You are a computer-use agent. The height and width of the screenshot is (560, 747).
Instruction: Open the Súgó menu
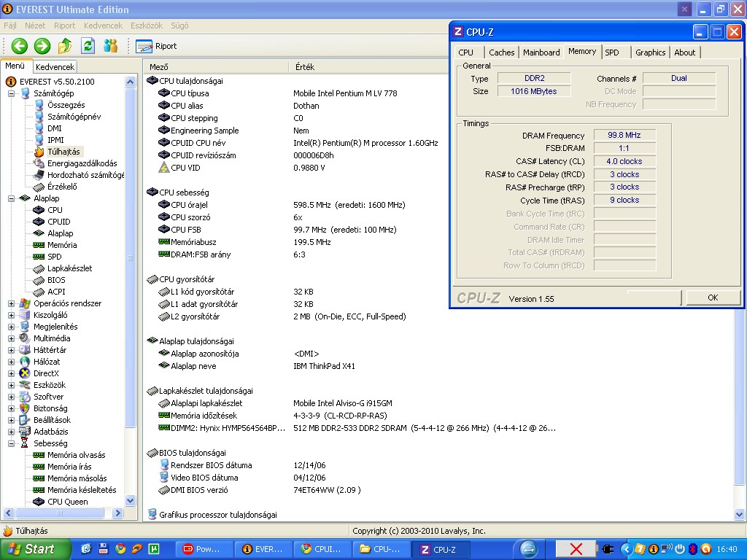[179, 26]
